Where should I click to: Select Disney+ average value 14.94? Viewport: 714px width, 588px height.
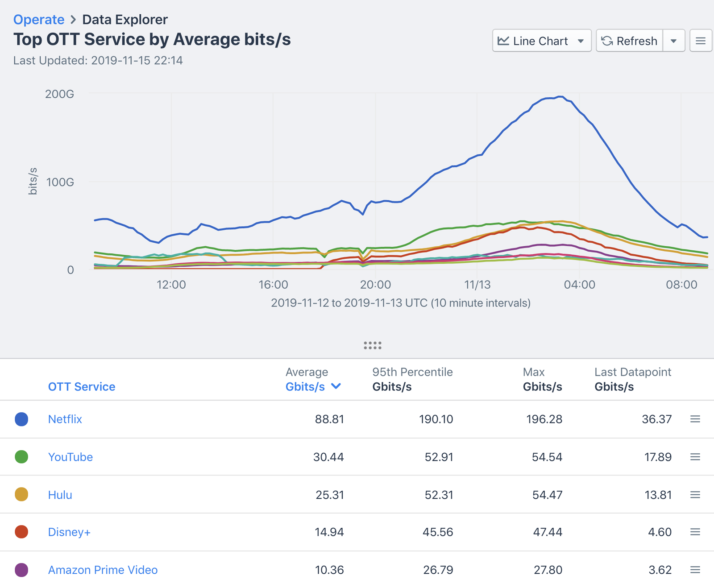329,532
